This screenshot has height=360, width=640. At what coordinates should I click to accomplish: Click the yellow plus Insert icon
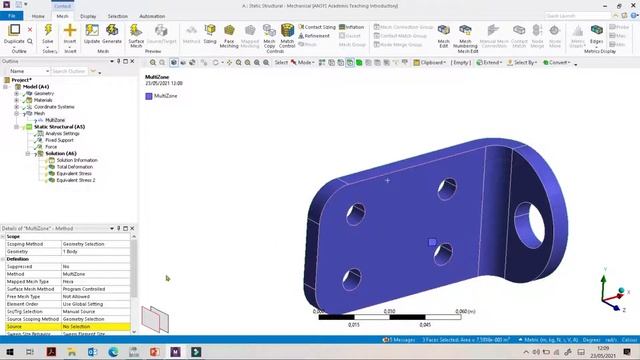tap(70, 30)
